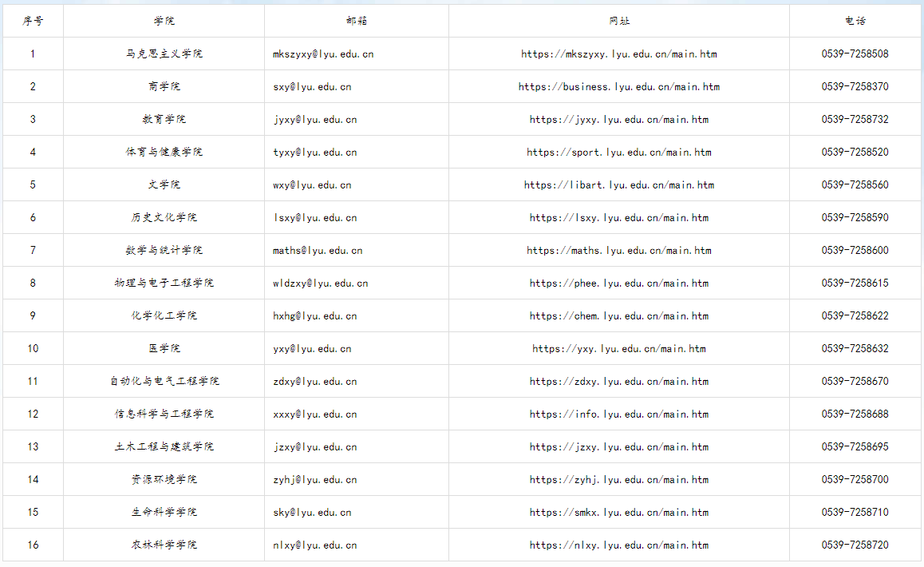Screen dimensions: 924x567
Task: Open https://zdxy.lyu.edu.cn/main.htm link
Action: (619, 382)
